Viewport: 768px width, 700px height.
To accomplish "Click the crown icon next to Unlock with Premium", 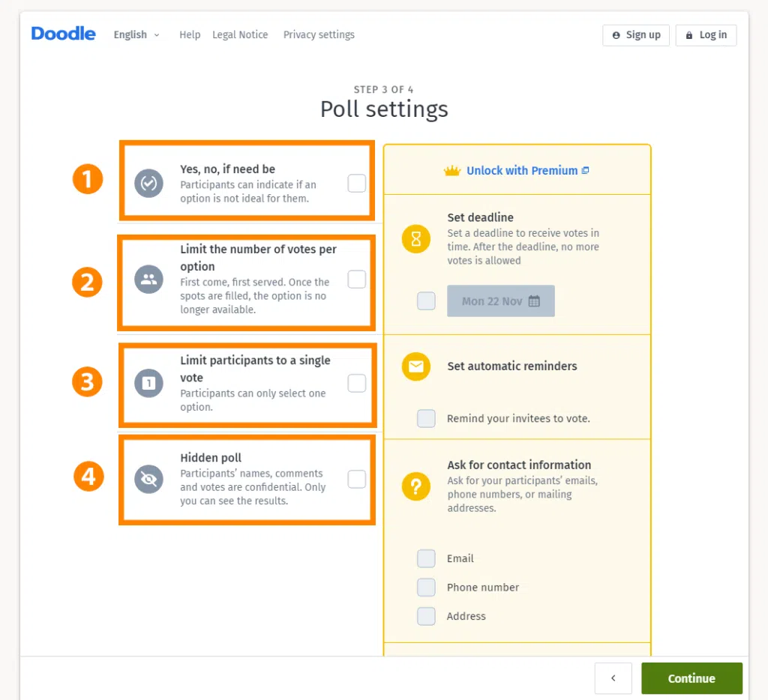I will [451, 170].
